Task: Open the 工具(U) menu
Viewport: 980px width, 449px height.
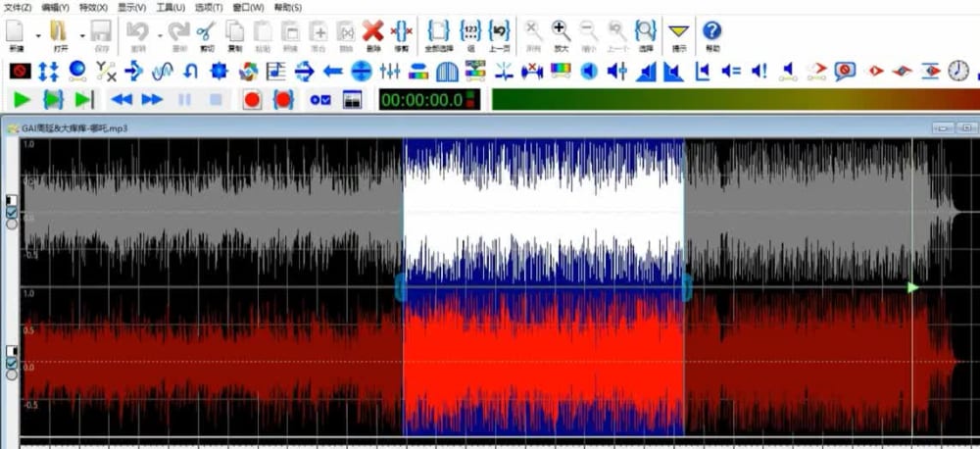Action: (170, 8)
